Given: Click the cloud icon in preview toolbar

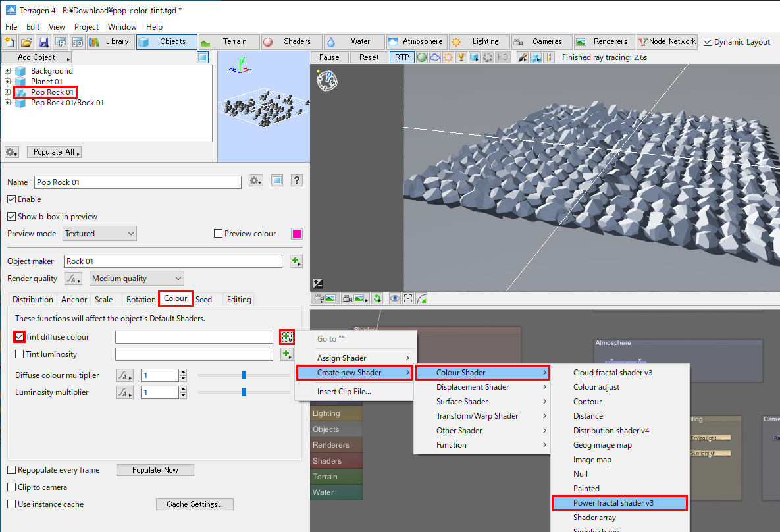Looking at the screenshot, I should tap(435, 57).
